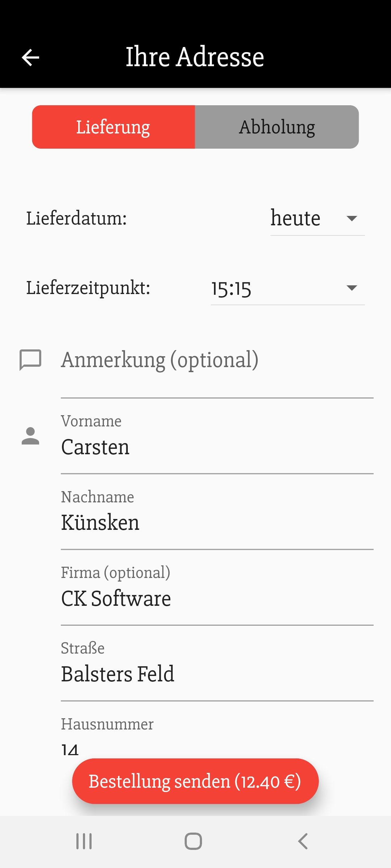Tap the comment bubble icon

[x=30, y=360]
